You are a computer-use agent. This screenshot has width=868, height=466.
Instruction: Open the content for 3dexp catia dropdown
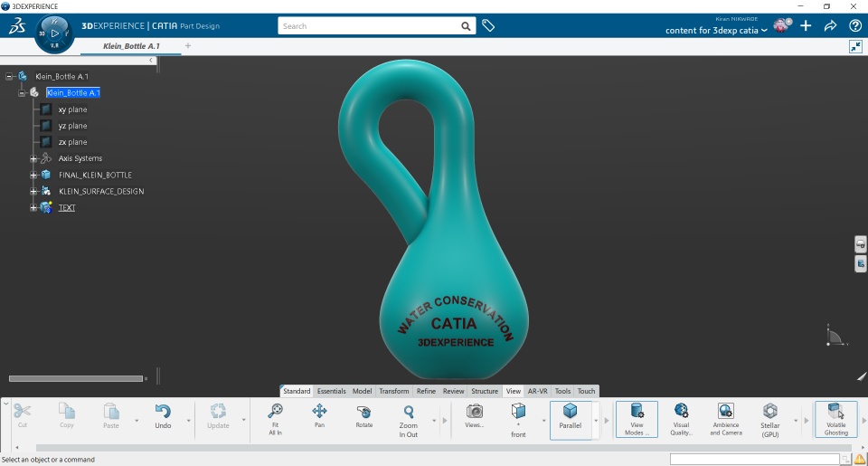(x=716, y=31)
